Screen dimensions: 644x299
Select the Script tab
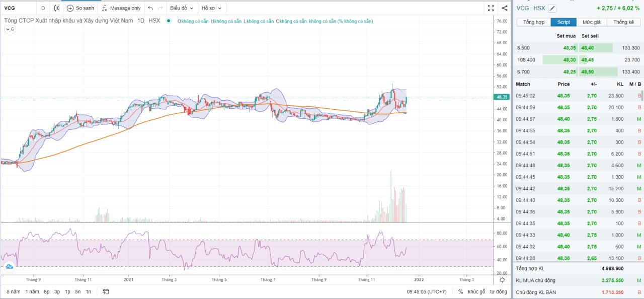tap(563, 22)
